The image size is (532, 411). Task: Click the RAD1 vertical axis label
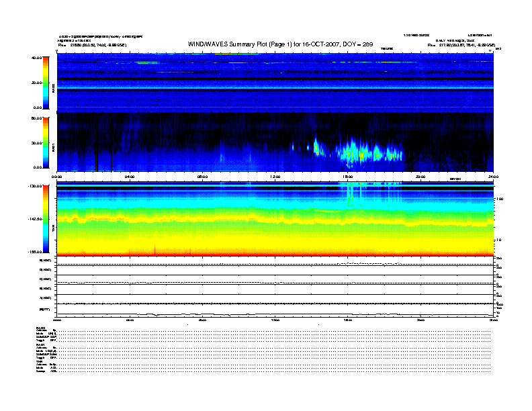53,147
